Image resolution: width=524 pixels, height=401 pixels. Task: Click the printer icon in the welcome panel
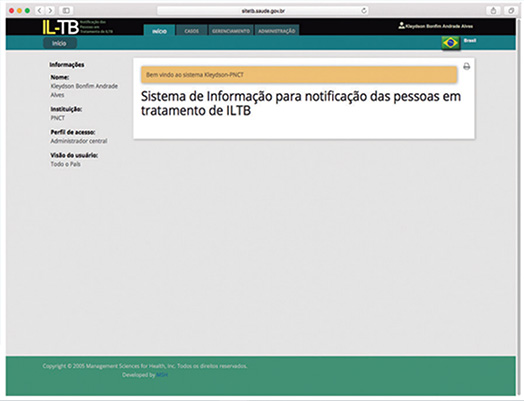coord(467,66)
